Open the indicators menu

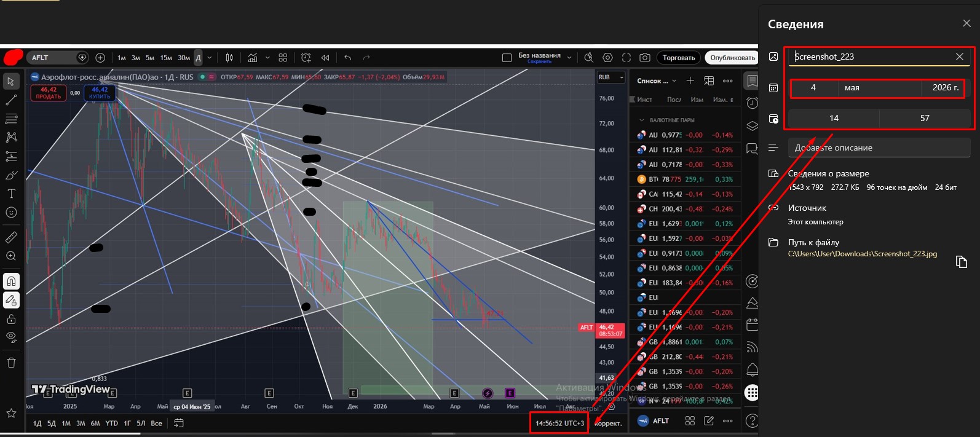tap(253, 58)
